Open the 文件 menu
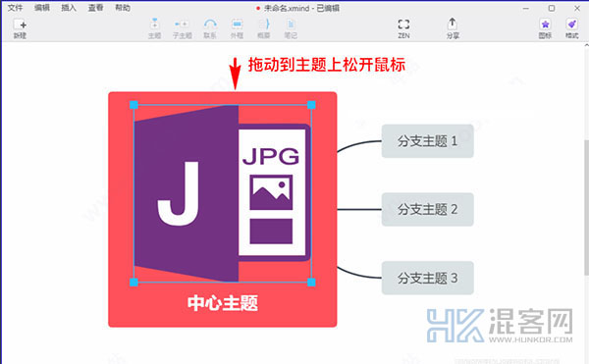The width and height of the screenshot is (589, 364). [x=15, y=8]
